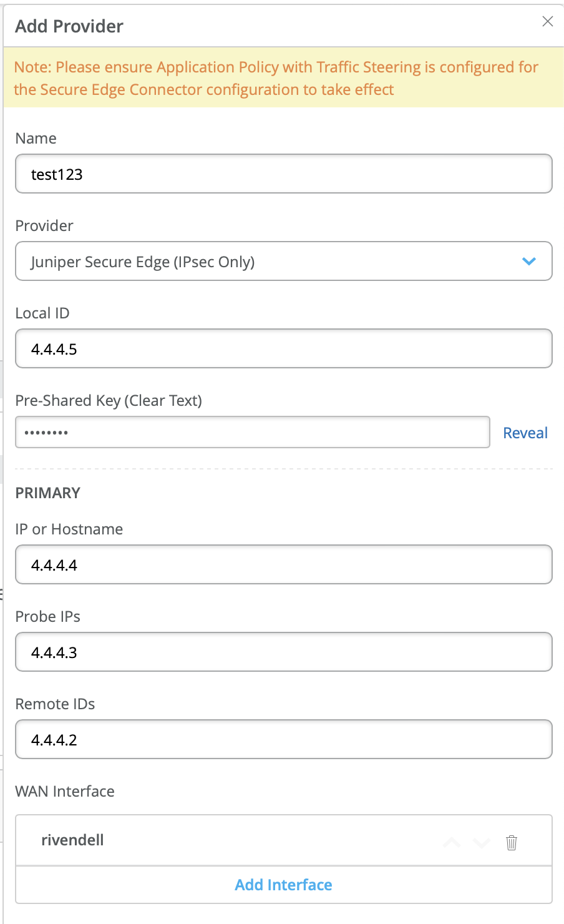The image size is (564, 924).
Task: Close the Add Provider dialog
Action: tap(548, 22)
